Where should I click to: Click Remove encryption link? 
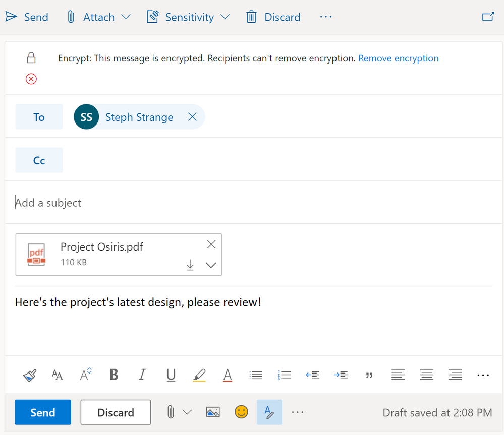pyautogui.click(x=398, y=58)
